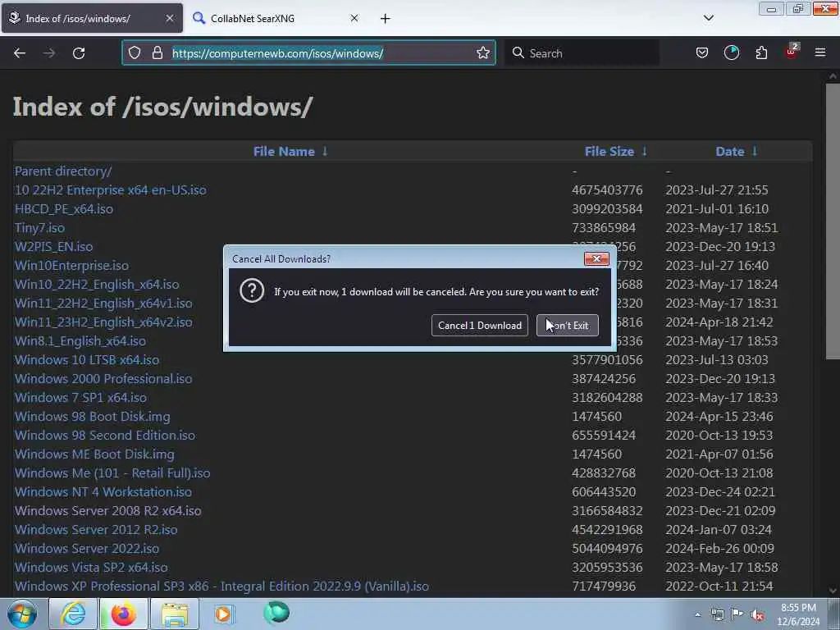Sort by the Date header
840x630 pixels.
click(x=729, y=152)
